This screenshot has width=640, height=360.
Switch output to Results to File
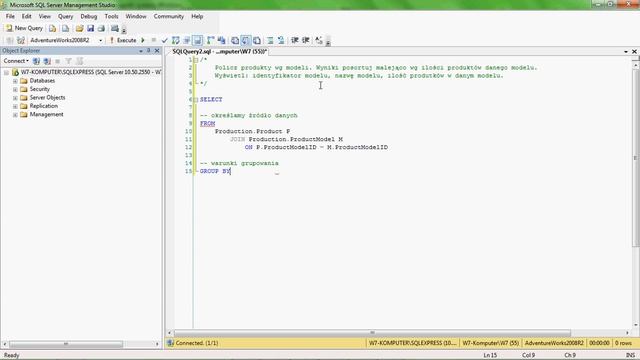257,40
